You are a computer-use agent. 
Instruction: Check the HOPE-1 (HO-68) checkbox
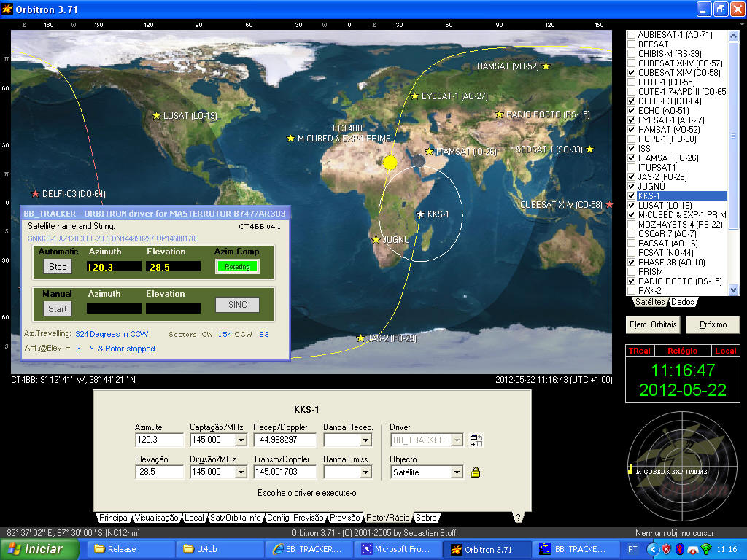(x=631, y=139)
